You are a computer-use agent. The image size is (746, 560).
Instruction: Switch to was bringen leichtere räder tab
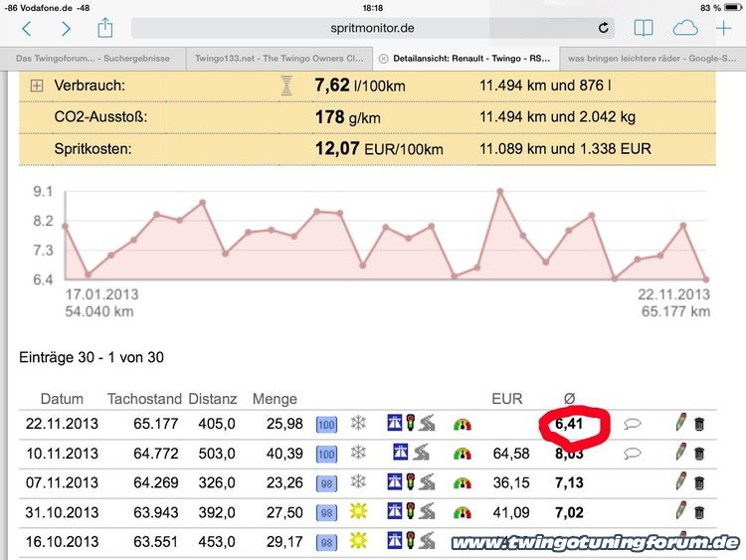coord(653,59)
